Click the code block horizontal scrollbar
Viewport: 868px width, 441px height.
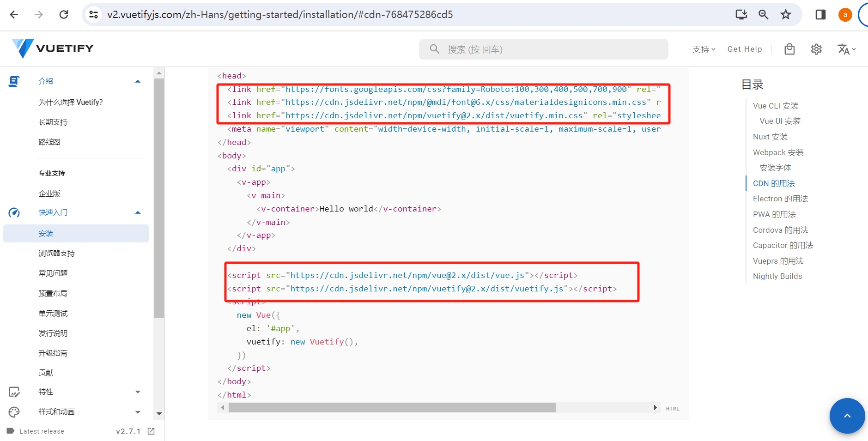point(392,407)
